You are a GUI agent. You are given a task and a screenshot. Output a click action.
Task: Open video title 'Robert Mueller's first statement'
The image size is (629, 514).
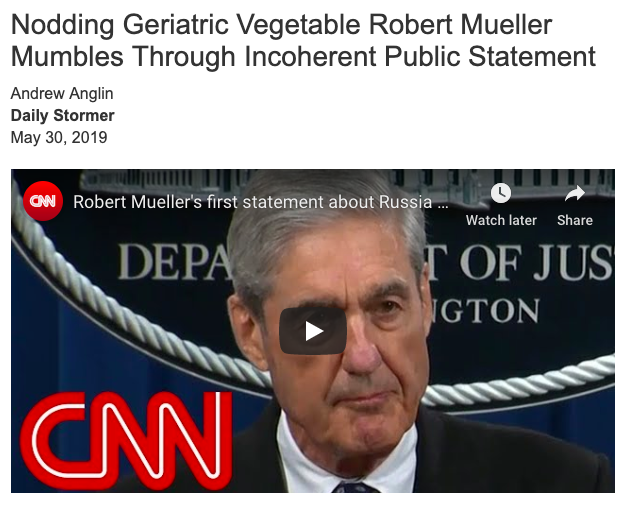tap(252, 202)
